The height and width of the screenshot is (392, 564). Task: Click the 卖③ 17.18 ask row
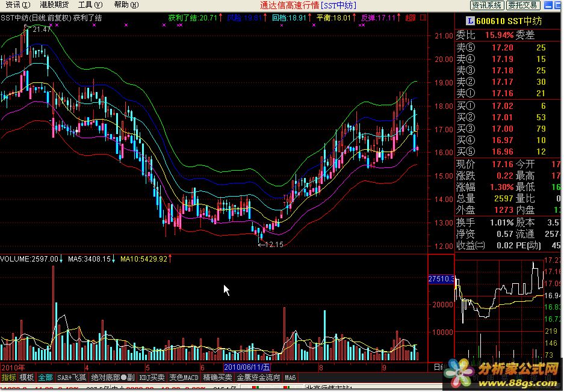tap(508, 70)
